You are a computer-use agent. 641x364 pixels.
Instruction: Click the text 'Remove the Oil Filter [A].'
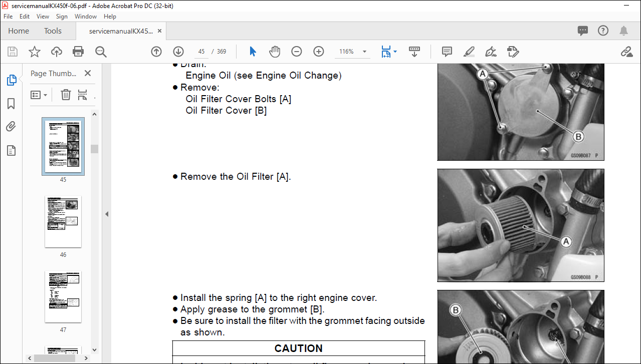point(236,177)
